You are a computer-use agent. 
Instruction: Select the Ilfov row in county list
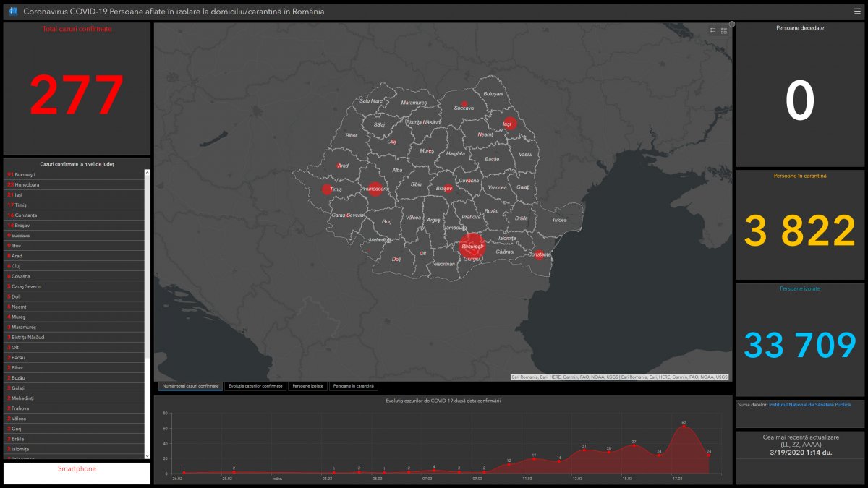point(75,246)
